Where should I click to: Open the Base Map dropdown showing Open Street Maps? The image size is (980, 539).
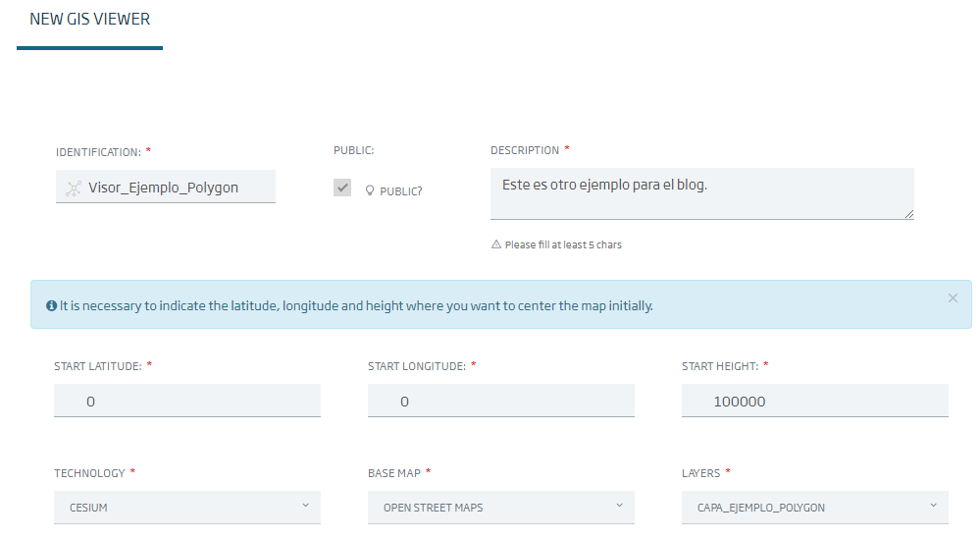[x=500, y=508]
